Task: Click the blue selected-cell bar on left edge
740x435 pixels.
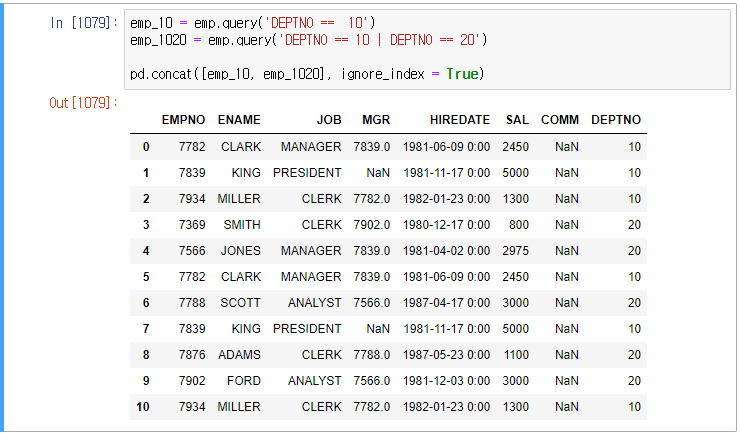Action: click(x=2, y=218)
